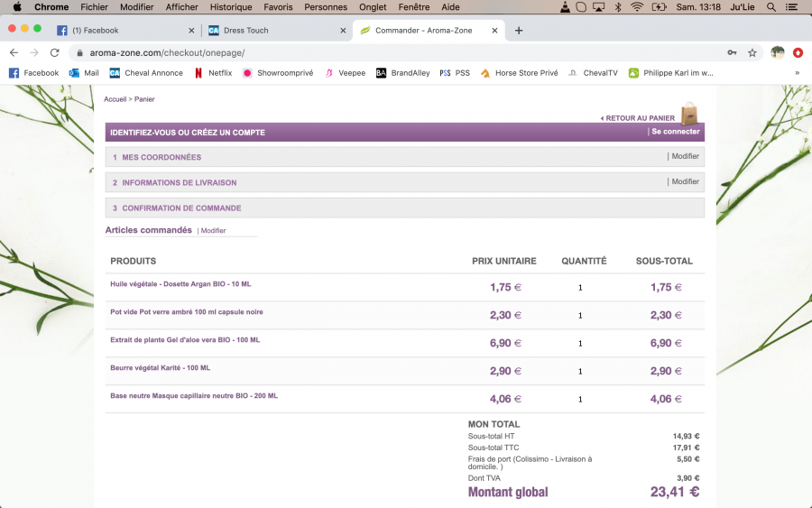The width and height of the screenshot is (812, 508).
Task: Bookmark this page with the star icon
Action: 752,52
